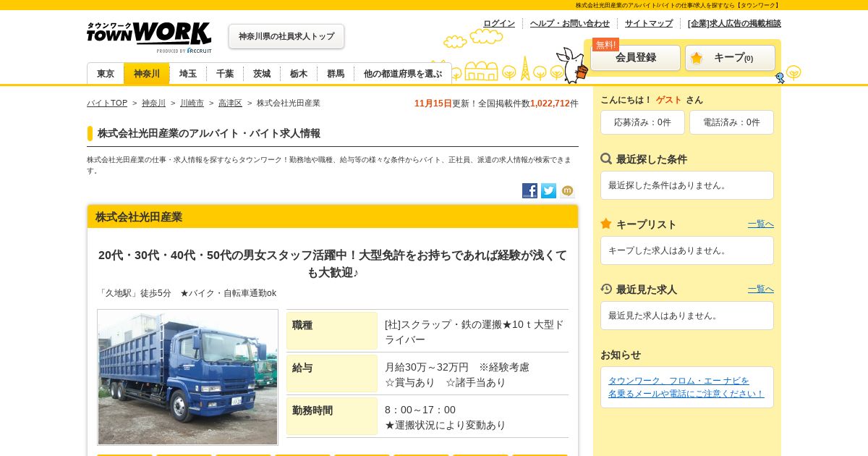868x456 pixels.
Task: Share on Facebook icon
Action: coord(529,191)
